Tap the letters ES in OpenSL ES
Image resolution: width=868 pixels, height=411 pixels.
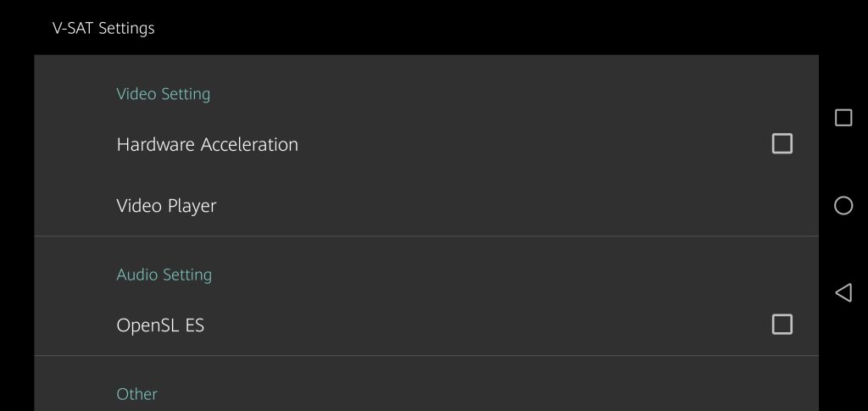point(194,325)
